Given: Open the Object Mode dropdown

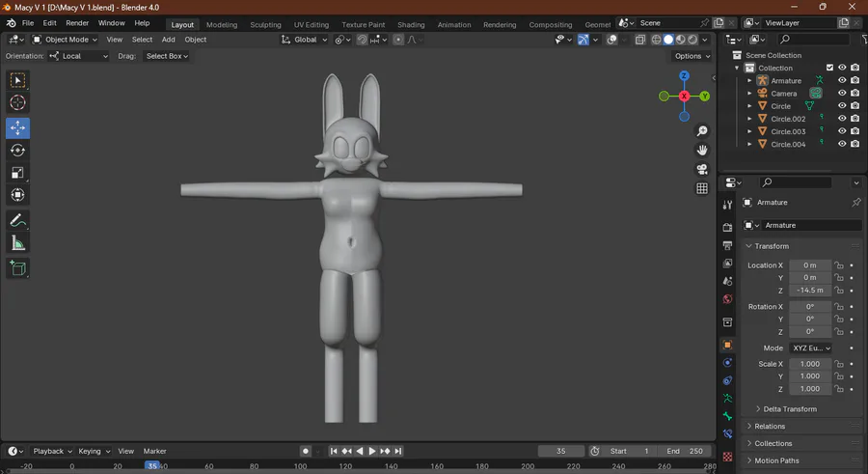Looking at the screenshot, I should click(x=65, y=40).
